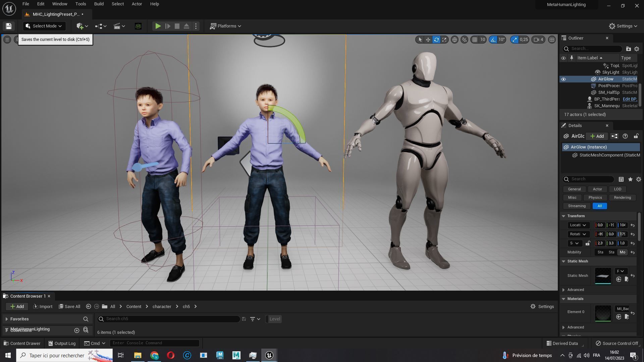Image resolution: width=644 pixels, height=362 pixels.
Task: Open the Tools menu
Action: click(x=80, y=4)
